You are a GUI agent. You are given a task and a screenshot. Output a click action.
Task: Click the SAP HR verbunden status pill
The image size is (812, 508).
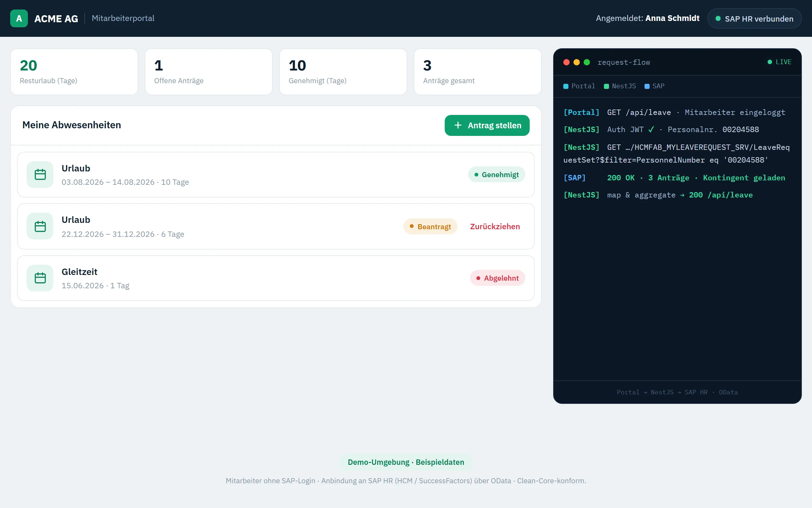pyautogui.click(x=754, y=18)
